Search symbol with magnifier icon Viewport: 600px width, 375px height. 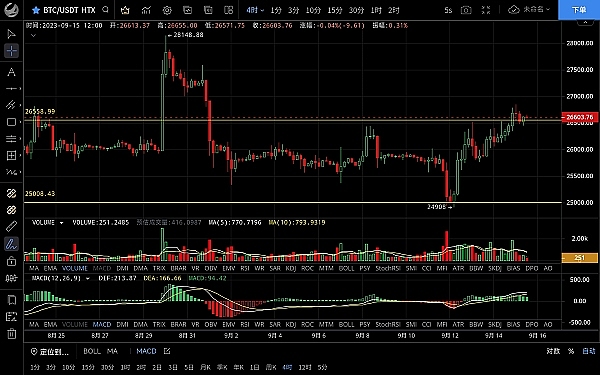point(106,10)
